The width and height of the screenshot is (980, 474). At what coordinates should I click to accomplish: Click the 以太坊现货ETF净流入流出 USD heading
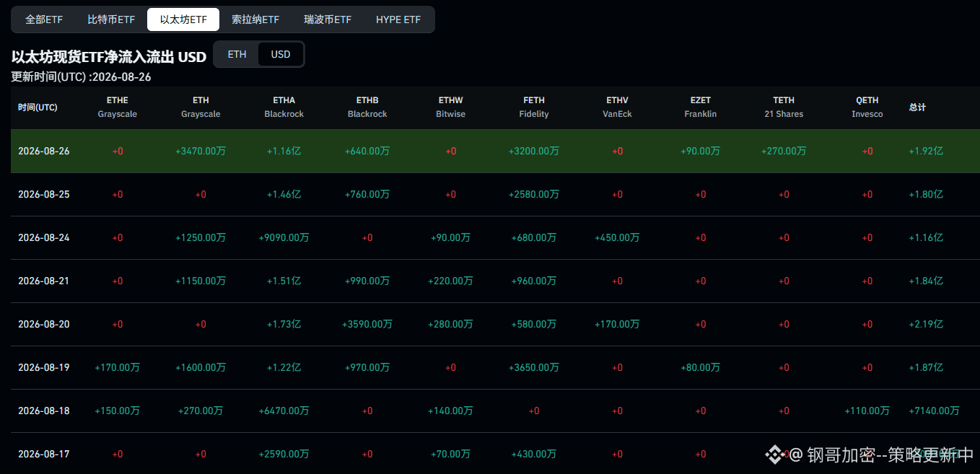(x=109, y=57)
